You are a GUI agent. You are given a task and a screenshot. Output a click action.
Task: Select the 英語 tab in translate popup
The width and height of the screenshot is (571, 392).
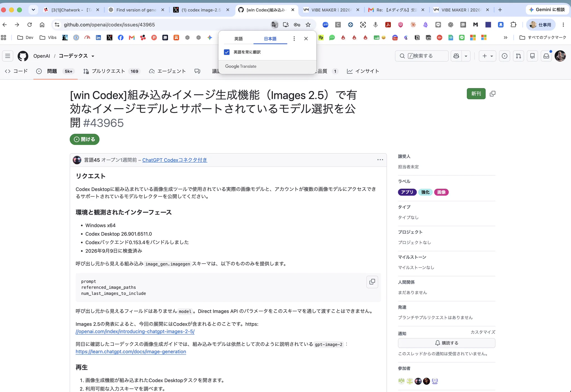click(x=238, y=39)
